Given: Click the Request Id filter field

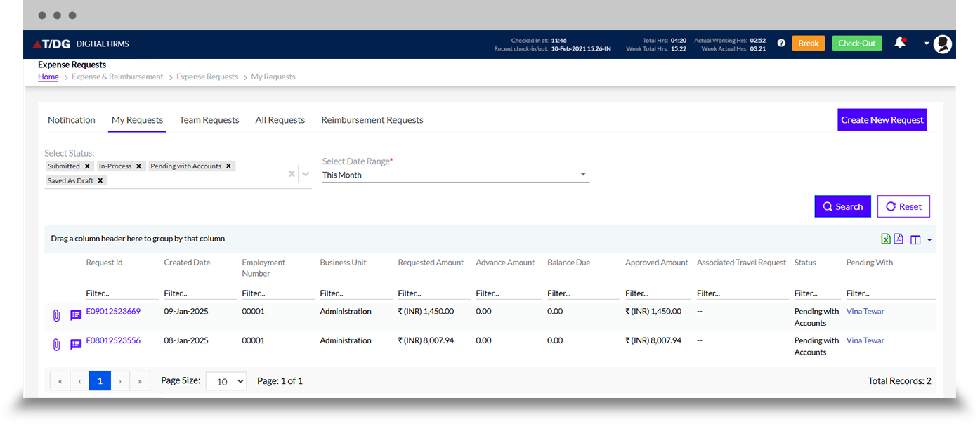Looking at the screenshot, I should pyautogui.click(x=121, y=293).
